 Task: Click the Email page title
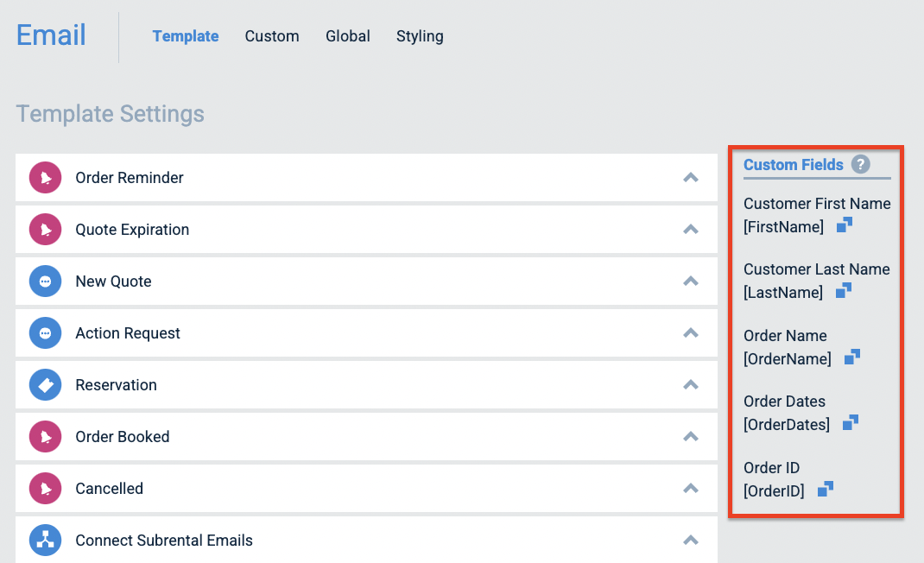[51, 35]
